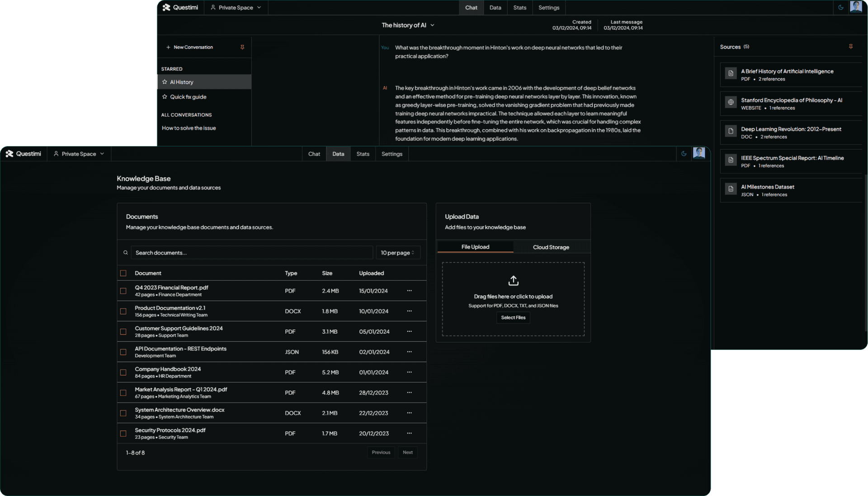Open three-dot menu for Company Handbook 2024

(409, 372)
